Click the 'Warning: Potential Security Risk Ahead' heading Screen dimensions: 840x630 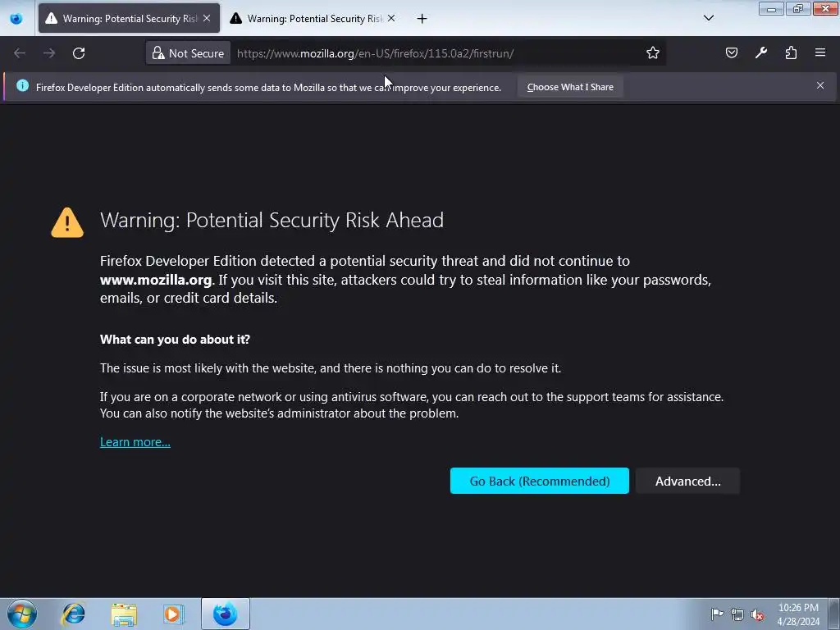(x=272, y=220)
